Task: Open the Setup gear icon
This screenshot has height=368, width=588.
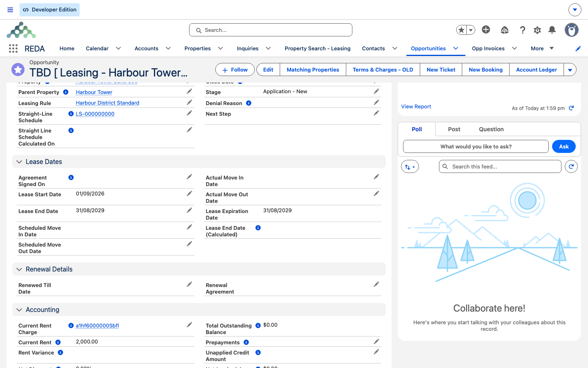Action: tap(537, 30)
